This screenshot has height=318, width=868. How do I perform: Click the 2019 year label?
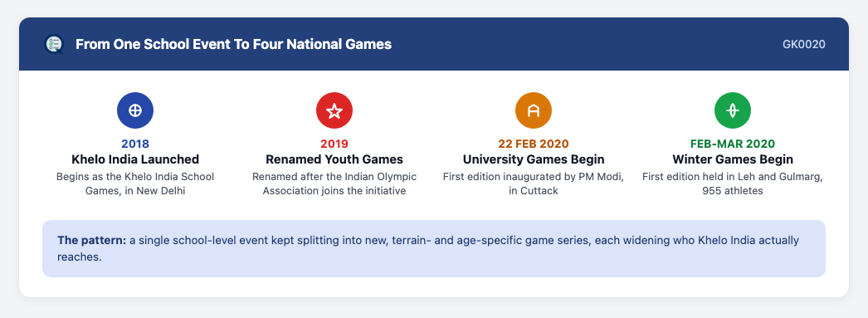point(334,144)
